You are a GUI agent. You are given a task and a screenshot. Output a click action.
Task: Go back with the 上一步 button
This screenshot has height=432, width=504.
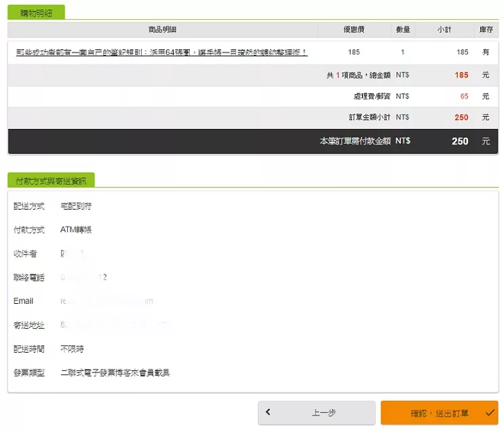pos(316,412)
